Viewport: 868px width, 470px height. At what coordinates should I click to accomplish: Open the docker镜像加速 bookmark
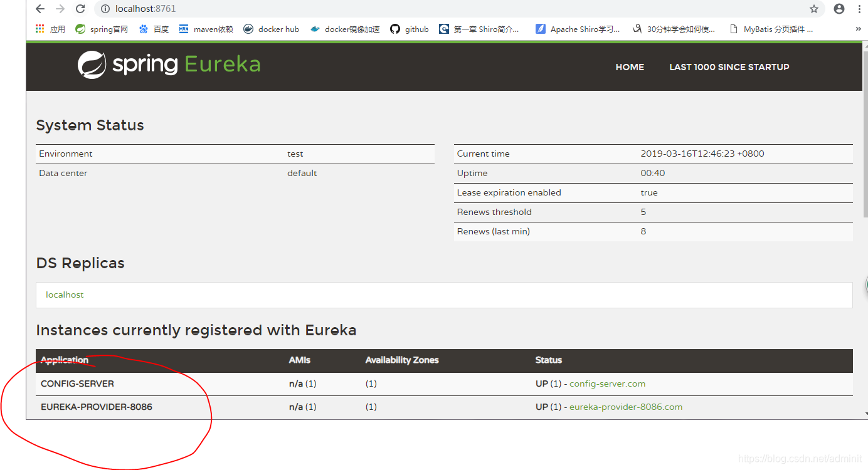(x=345, y=29)
